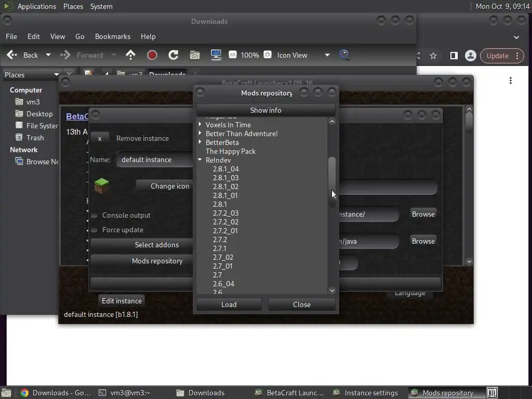Click Select addons button
The width and height of the screenshot is (532, 399).
tap(142, 245)
